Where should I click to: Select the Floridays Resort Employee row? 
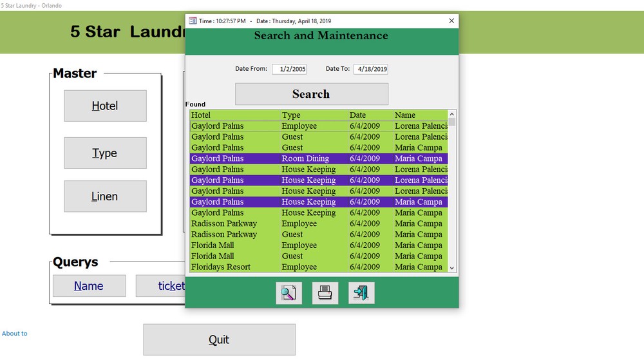319,267
